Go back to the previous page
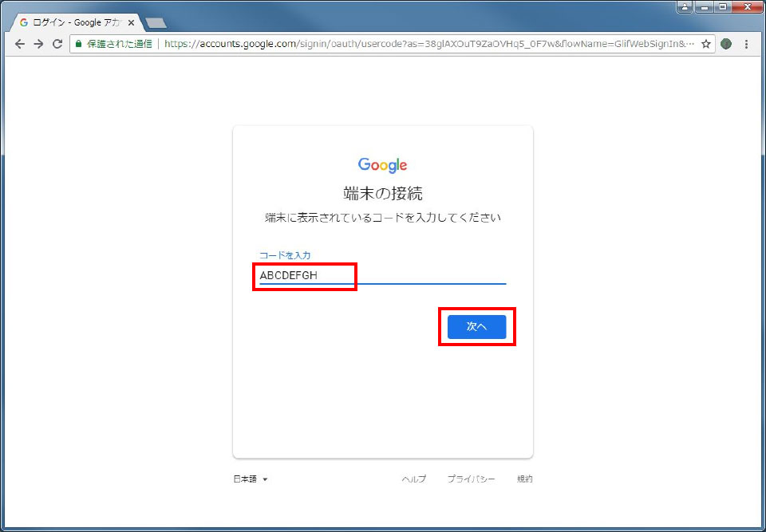Screen dimensions: 766x532 pyautogui.click(x=19, y=44)
